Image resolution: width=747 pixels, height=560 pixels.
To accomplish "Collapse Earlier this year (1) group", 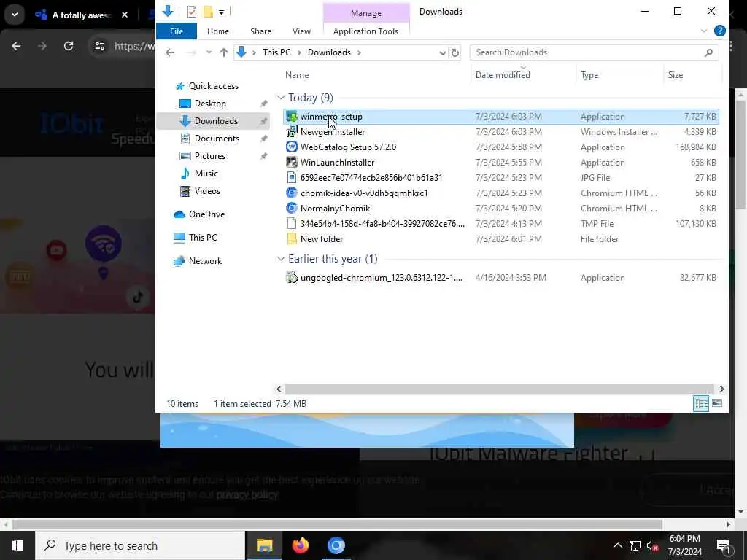I will [281, 259].
